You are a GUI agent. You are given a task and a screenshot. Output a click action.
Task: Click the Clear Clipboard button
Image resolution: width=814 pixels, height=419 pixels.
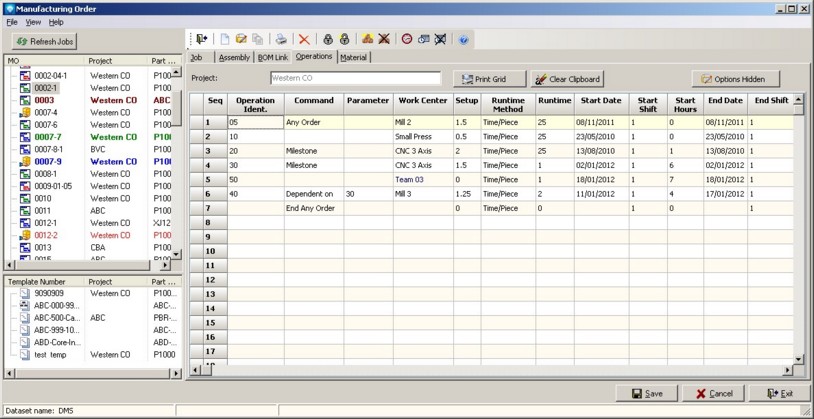567,79
